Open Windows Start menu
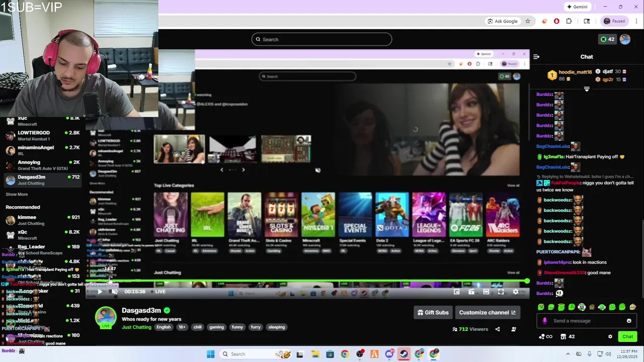Image resolution: width=644 pixels, height=362 pixels. (x=211, y=354)
